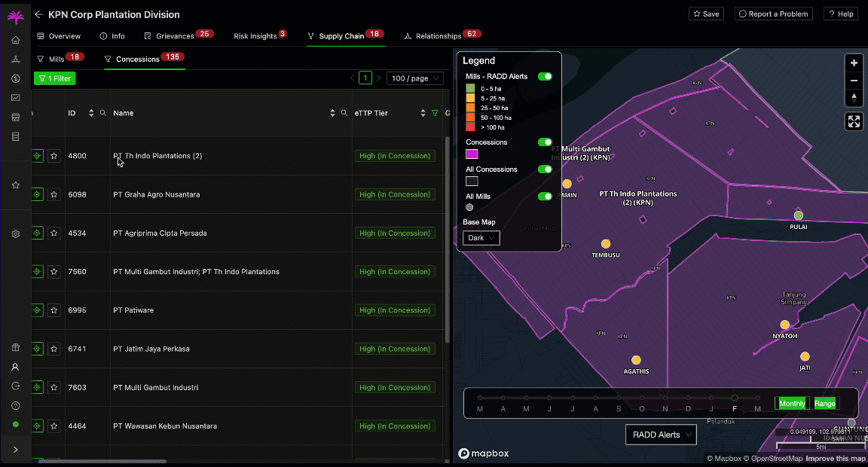Click the TEMBUSU mill marker on map
The width and height of the screenshot is (868, 467).
(x=606, y=244)
